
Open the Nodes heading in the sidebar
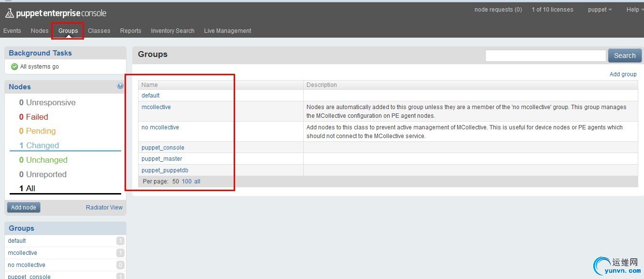[x=20, y=87]
